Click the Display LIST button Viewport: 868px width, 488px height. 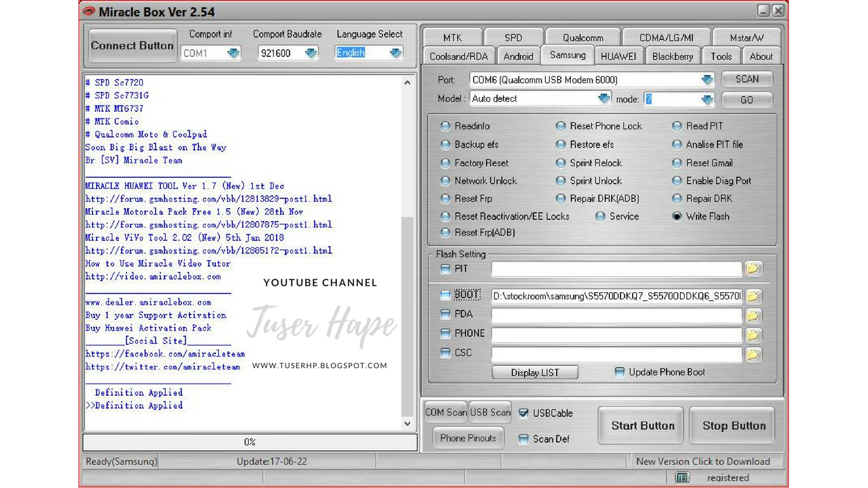pyautogui.click(x=535, y=373)
